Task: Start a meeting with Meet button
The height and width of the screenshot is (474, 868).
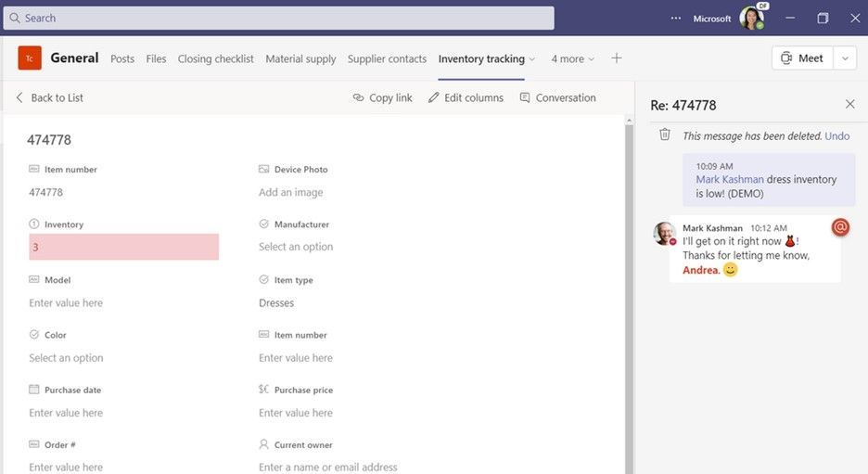Action: [x=802, y=58]
